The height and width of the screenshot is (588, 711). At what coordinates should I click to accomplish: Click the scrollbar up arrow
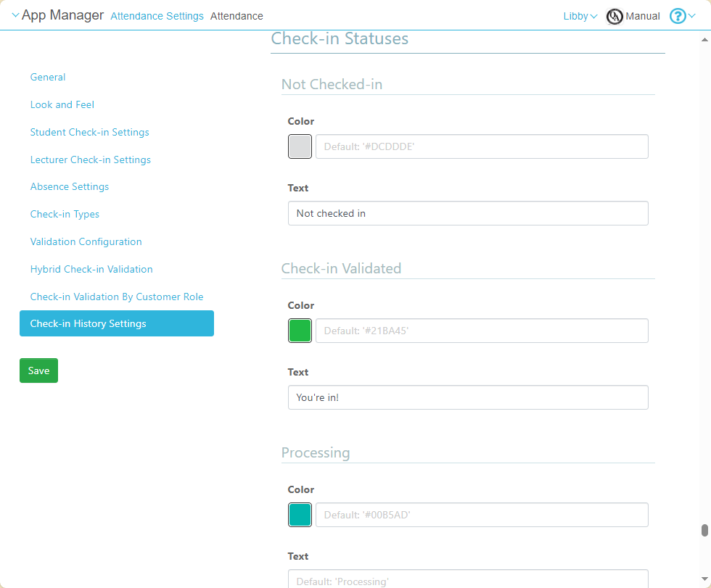click(704, 40)
